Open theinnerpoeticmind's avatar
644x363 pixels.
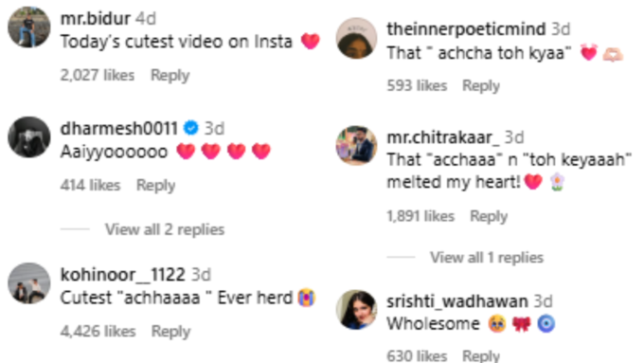[356, 38]
